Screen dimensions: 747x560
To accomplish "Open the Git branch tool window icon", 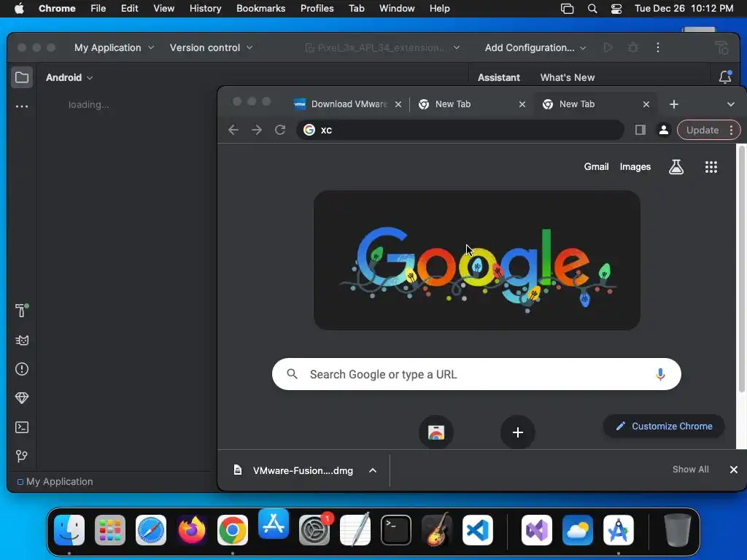I will click(22, 456).
